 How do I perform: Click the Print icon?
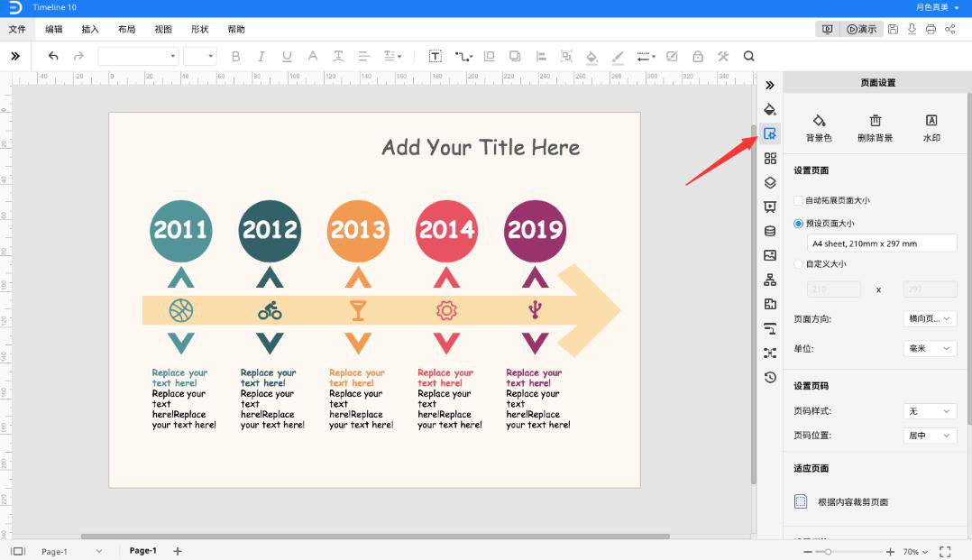click(x=931, y=29)
